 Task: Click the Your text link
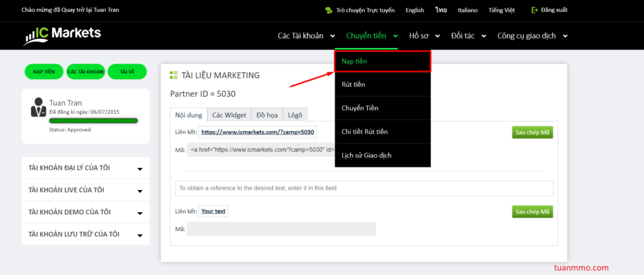click(213, 211)
